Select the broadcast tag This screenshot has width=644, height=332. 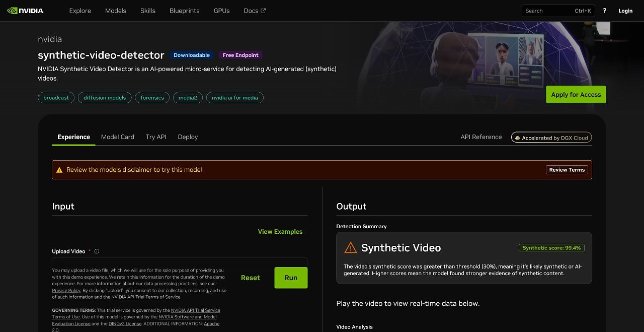(56, 98)
